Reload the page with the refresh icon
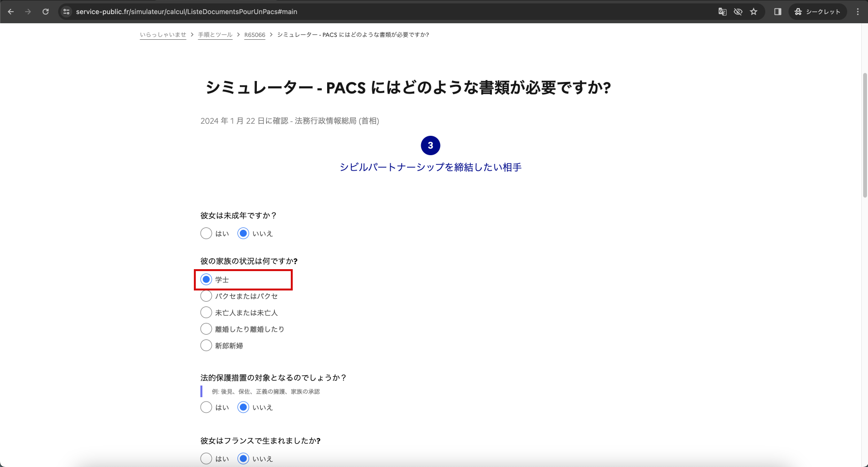This screenshot has width=868, height=467. [46, 12]
